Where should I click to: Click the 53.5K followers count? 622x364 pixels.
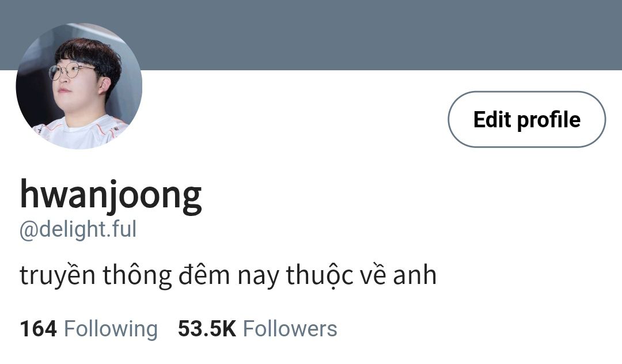207,329
